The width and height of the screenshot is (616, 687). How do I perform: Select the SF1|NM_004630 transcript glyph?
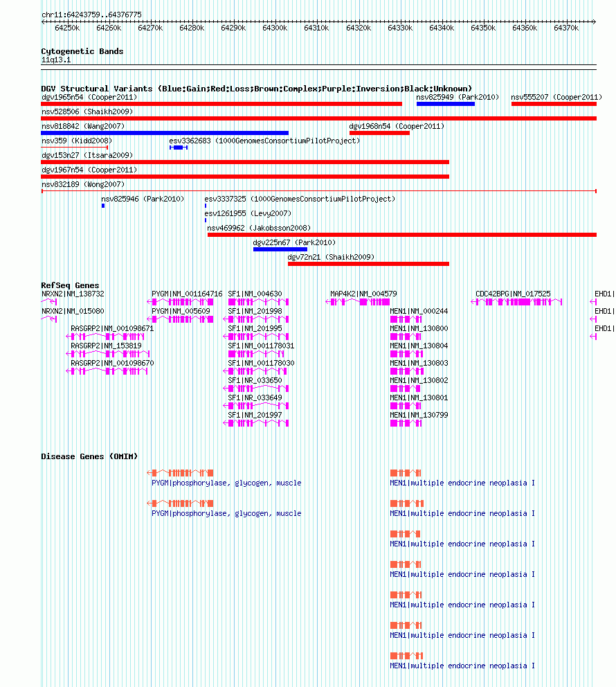(258, 302)
